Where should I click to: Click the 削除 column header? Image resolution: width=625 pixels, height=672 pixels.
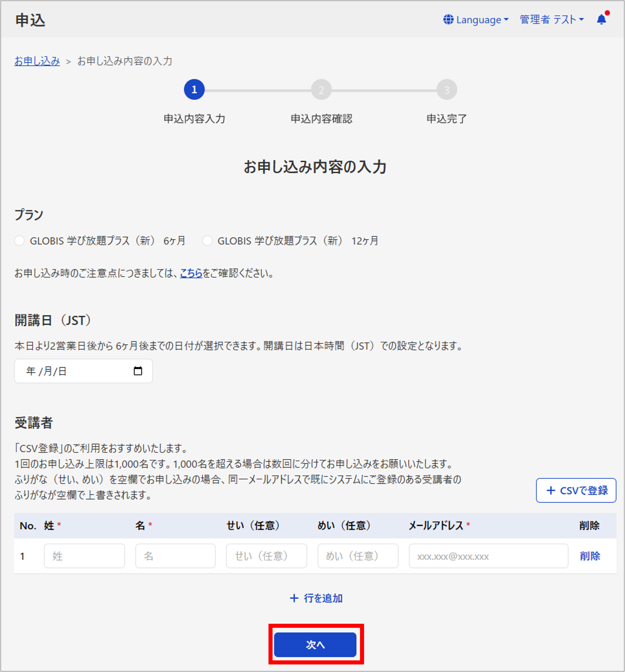click(x=589, y=525)
